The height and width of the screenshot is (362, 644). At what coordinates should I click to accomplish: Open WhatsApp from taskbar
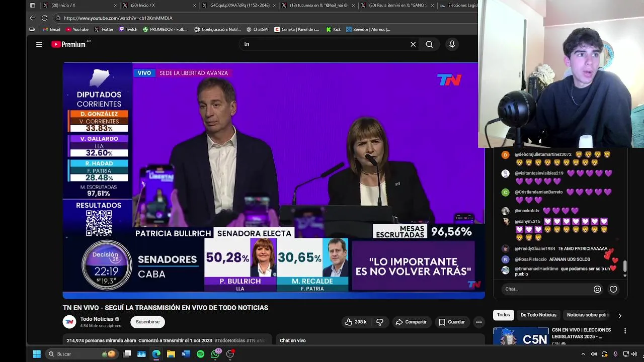(216, 354)
